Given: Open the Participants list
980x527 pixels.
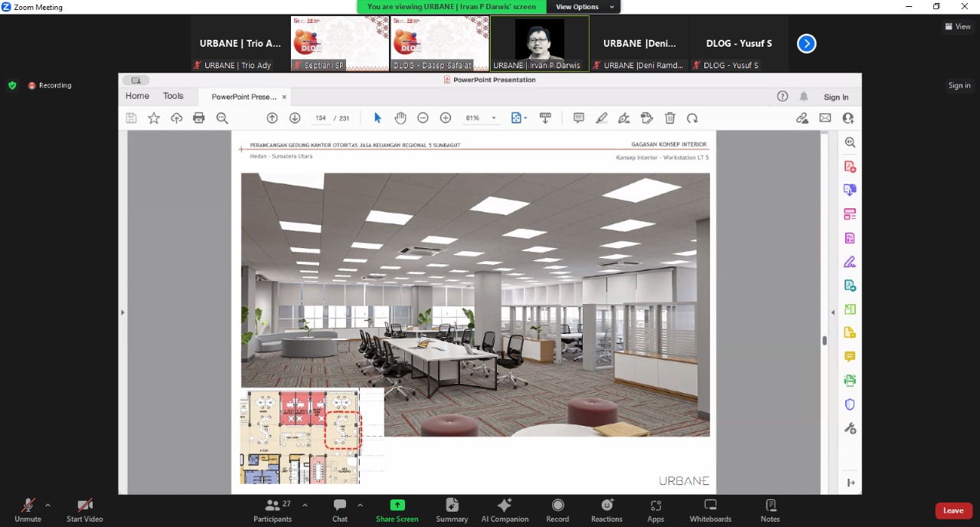Looking at the screenshot, I should point(273,510).
